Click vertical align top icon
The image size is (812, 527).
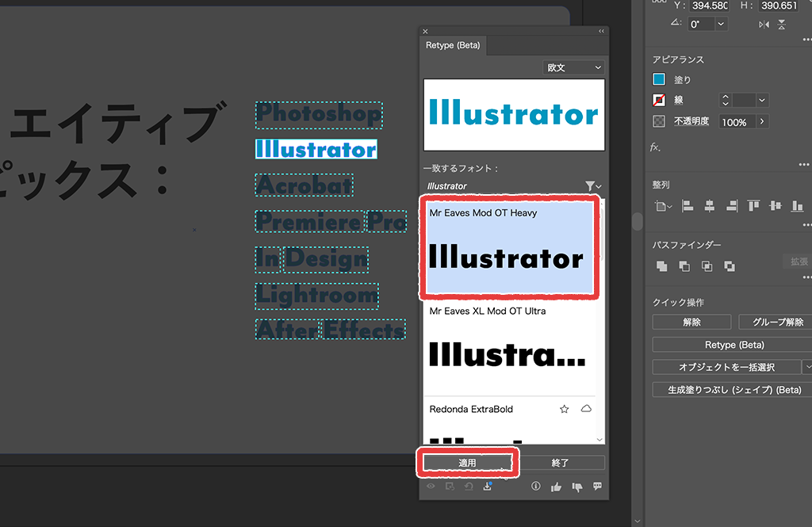(x=753, y=206)
